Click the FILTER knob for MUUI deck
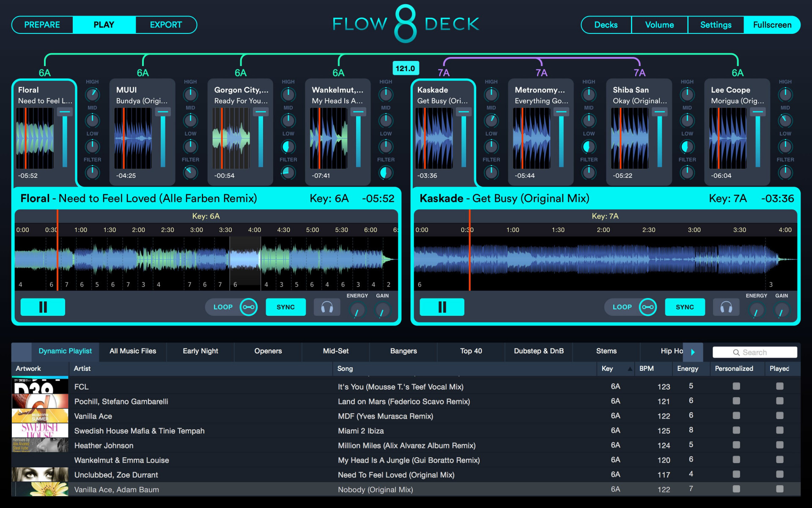The image size is (812, 508). pos(190,172)
